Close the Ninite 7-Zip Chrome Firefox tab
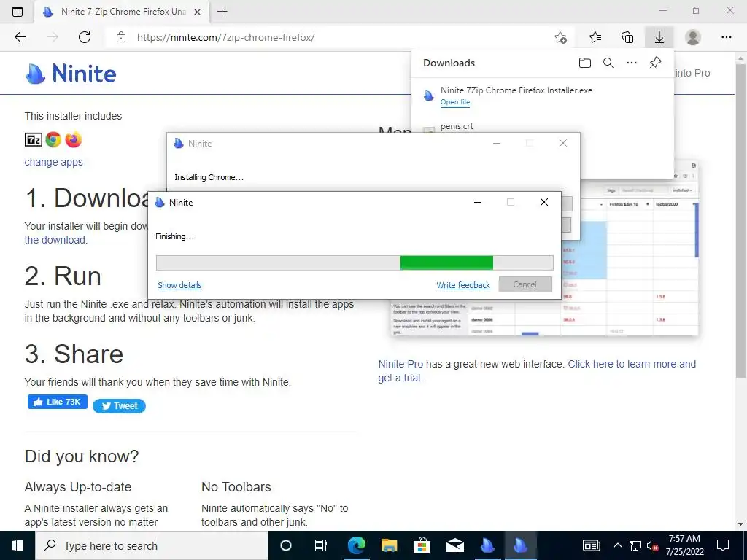 pyautogui.click(x=197, y=12)
